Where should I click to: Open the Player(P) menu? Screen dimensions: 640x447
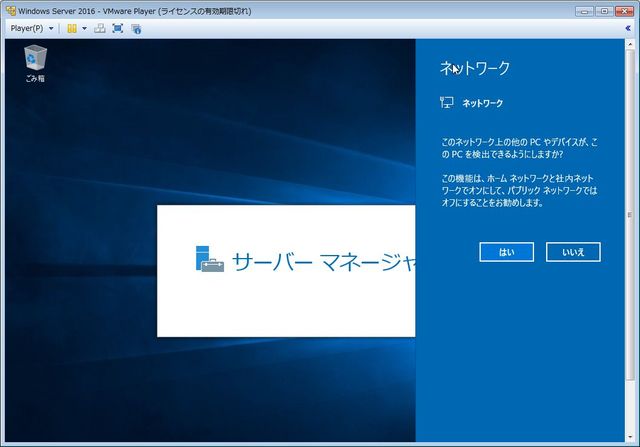tap(32, 29)
